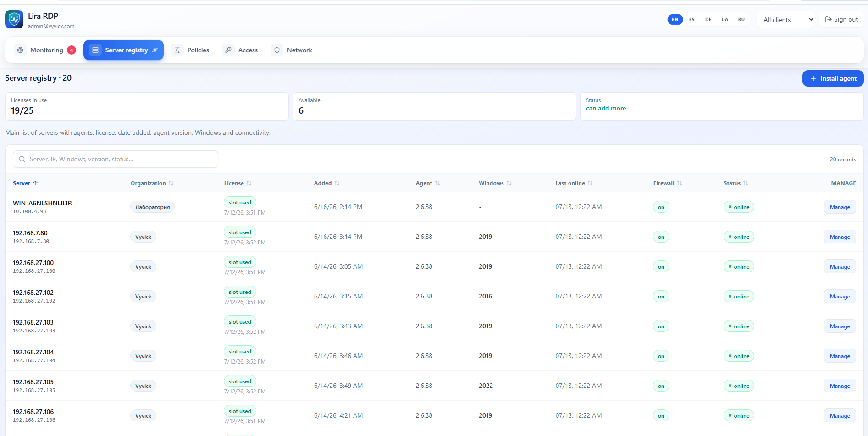This screenshot has height=436, width=868.
Task: Focus the server search field
Action: (116, 159)
